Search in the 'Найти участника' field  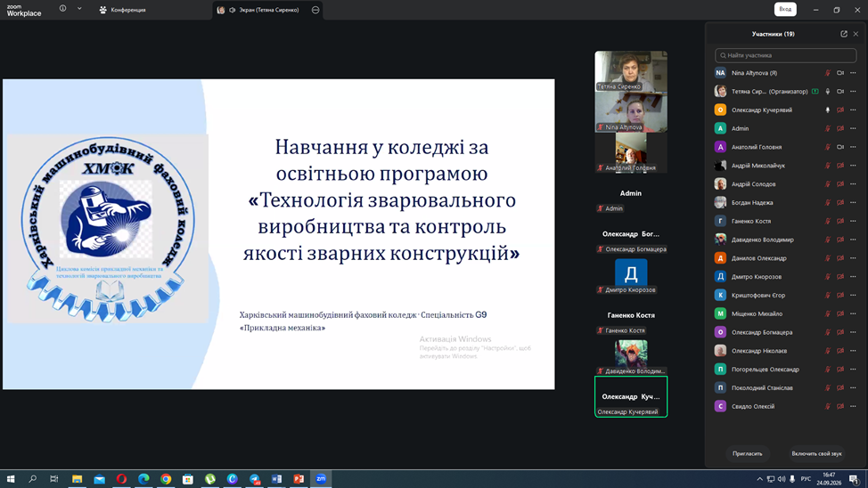click(x=785, y=55)
